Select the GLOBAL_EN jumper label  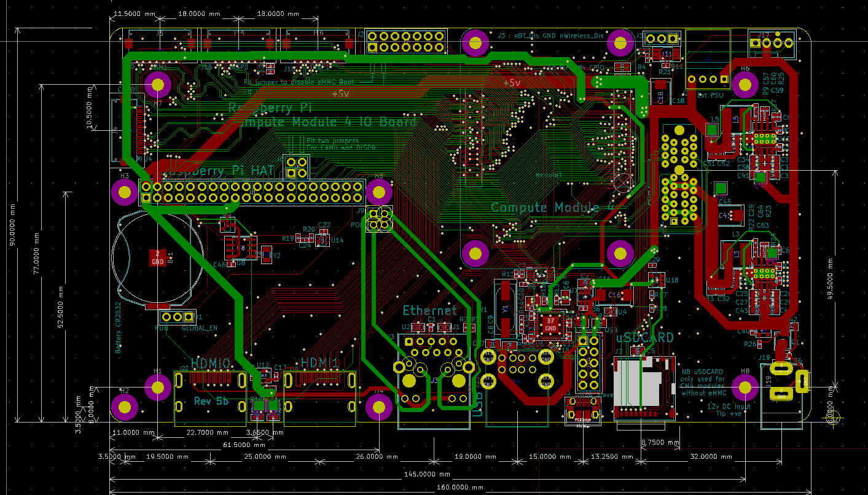click(200, 328)
